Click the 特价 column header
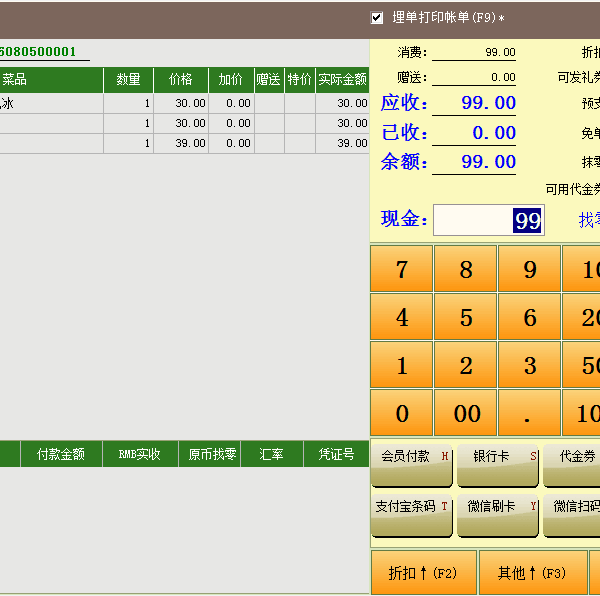 [x=300, y=80]
